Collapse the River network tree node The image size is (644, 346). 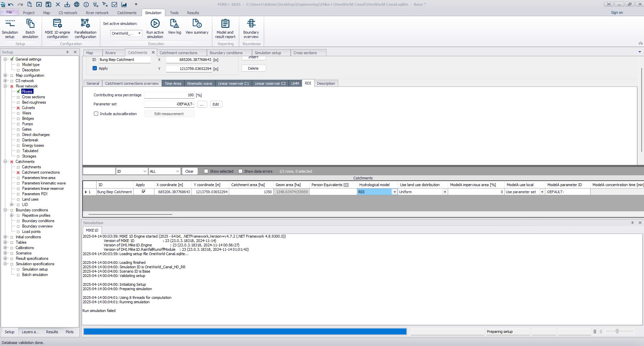tap(5, 86)
